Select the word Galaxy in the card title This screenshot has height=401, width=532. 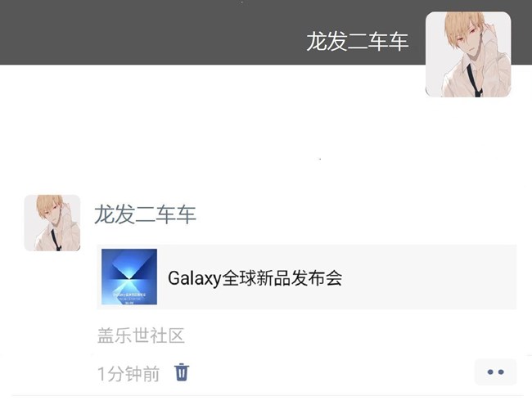(x=195, y=278)
